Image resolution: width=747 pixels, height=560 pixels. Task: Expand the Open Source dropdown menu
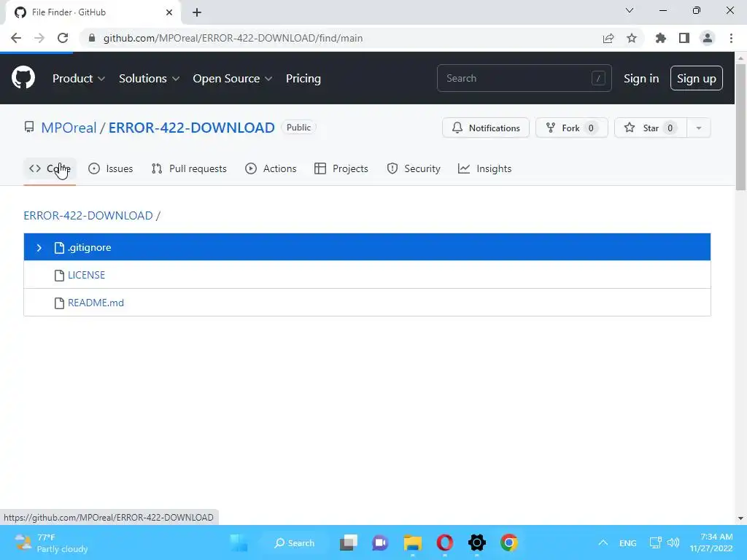click(233, 78)
